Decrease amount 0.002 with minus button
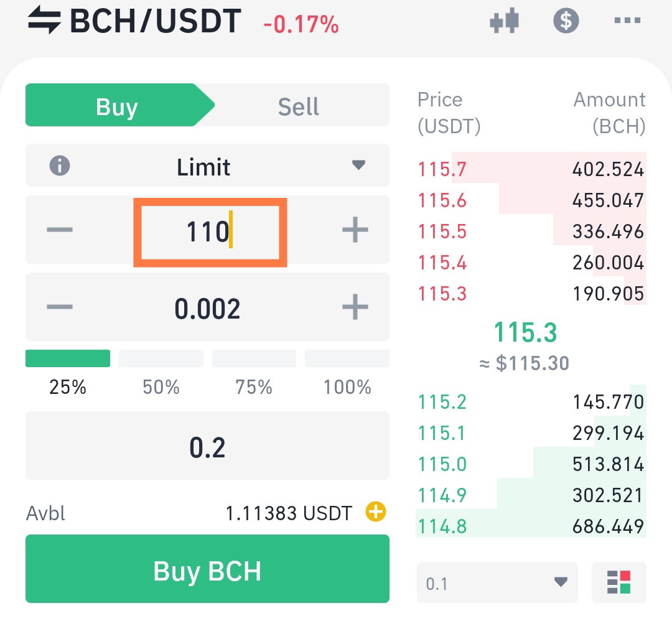This screenshot has height=626, width=672. (60, 307)
